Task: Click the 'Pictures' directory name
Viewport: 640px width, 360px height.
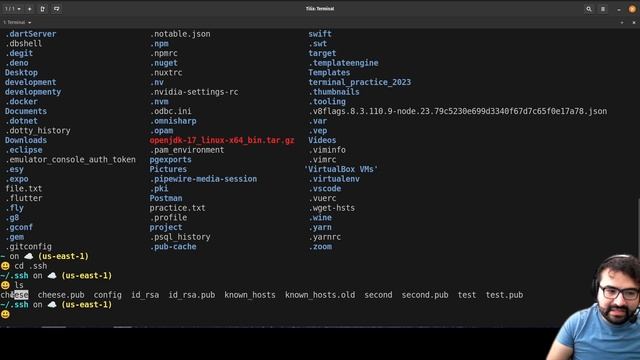Action: (168, 169)
